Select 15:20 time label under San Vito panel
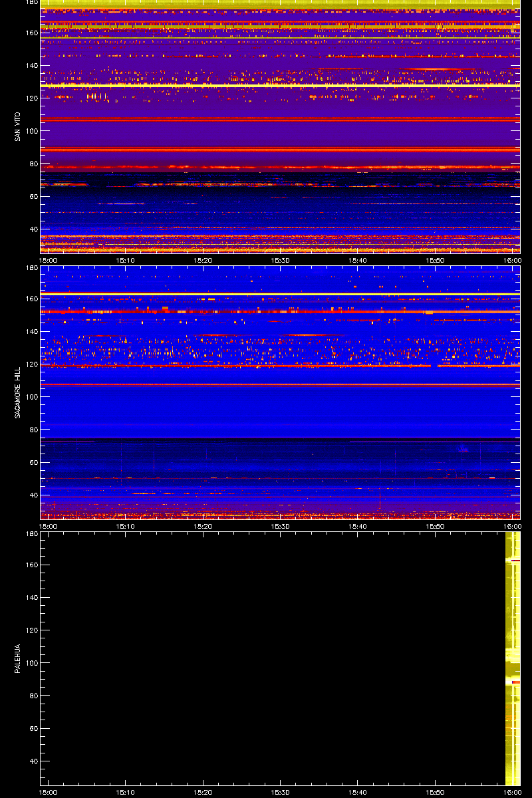 [x=203, y=260]
